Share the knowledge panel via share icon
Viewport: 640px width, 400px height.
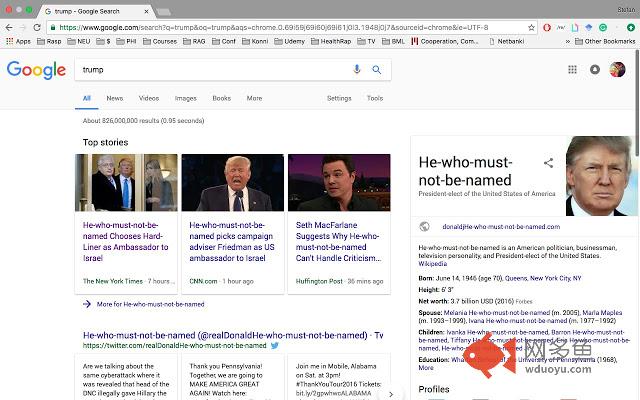click(x=549, y=163)
